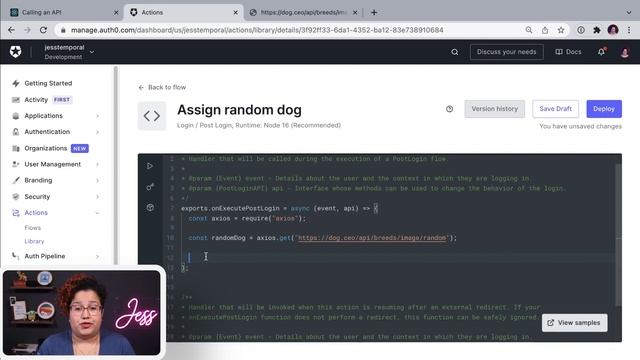
Task: Collapse the Actions menu
Action: [x=56, y=213]
